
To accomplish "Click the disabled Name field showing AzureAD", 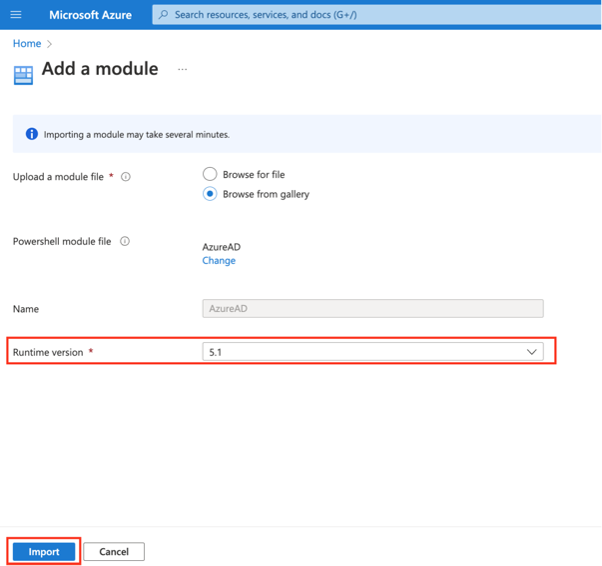I will [372, 308].
